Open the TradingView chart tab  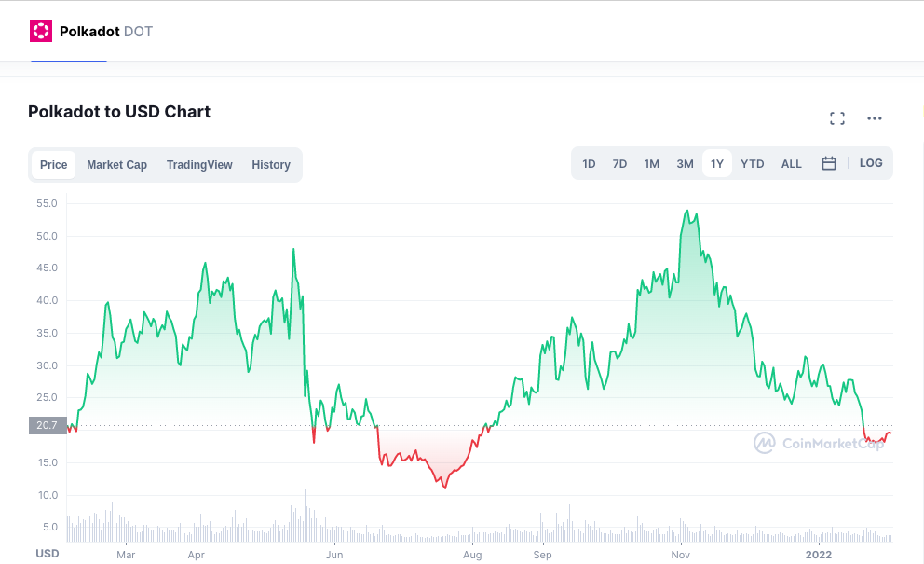point(199,165)
